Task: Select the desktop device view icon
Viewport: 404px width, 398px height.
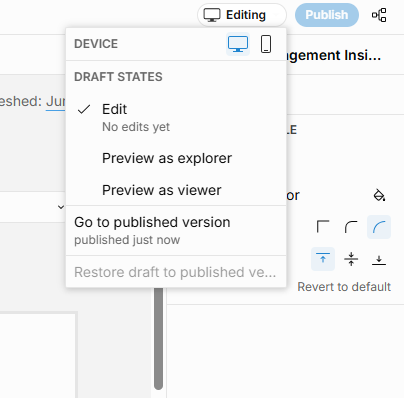Action: (x=238, y=44)
